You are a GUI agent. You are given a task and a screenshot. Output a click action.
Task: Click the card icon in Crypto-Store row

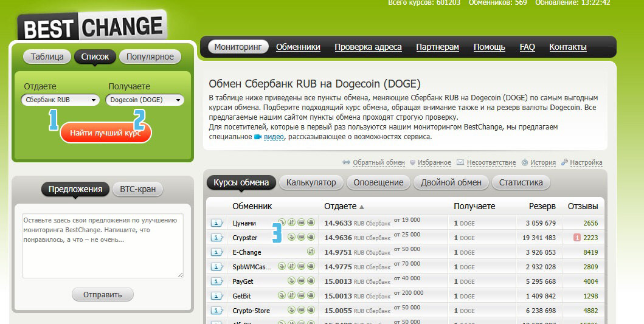301,309
